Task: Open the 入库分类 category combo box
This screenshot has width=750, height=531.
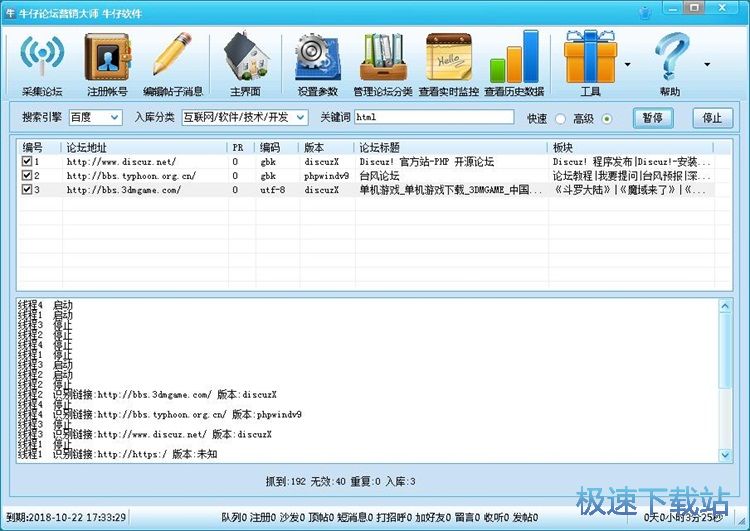Action: tap(244, 117)
